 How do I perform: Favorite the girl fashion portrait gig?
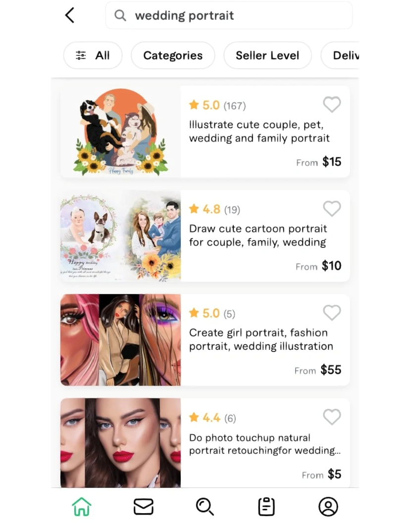tap(332, 312)
